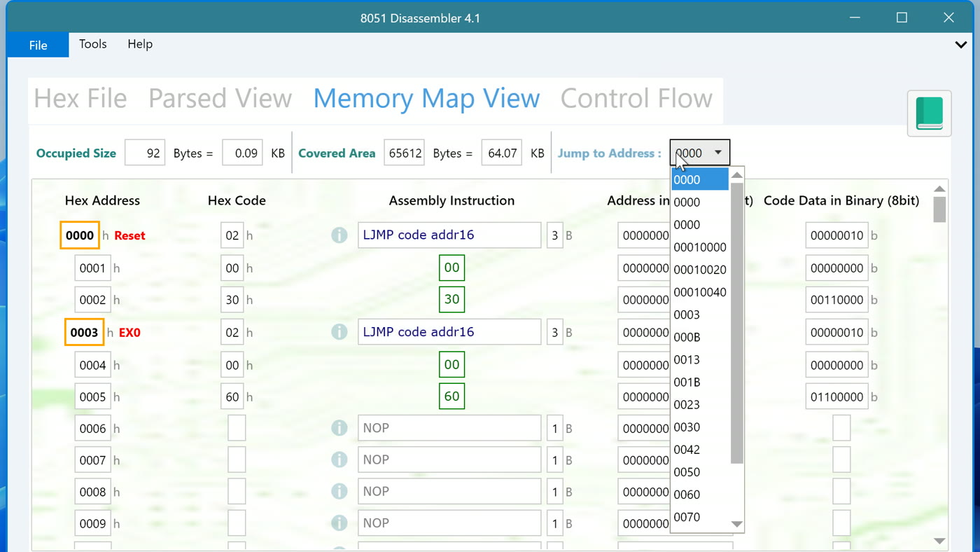Image resolution: width=980 pixels, height=552 pixels.
Task: Click the green operand box 60
Action: click(x=451, y=396)
